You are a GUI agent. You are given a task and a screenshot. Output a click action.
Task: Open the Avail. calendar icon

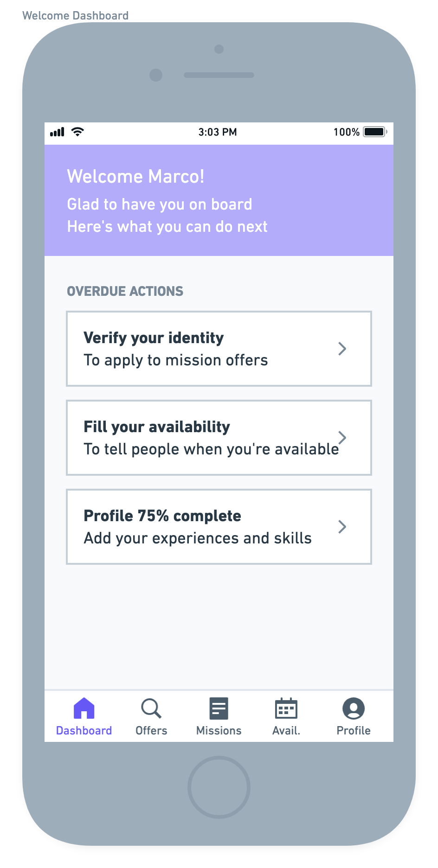[x=286, y=708]
